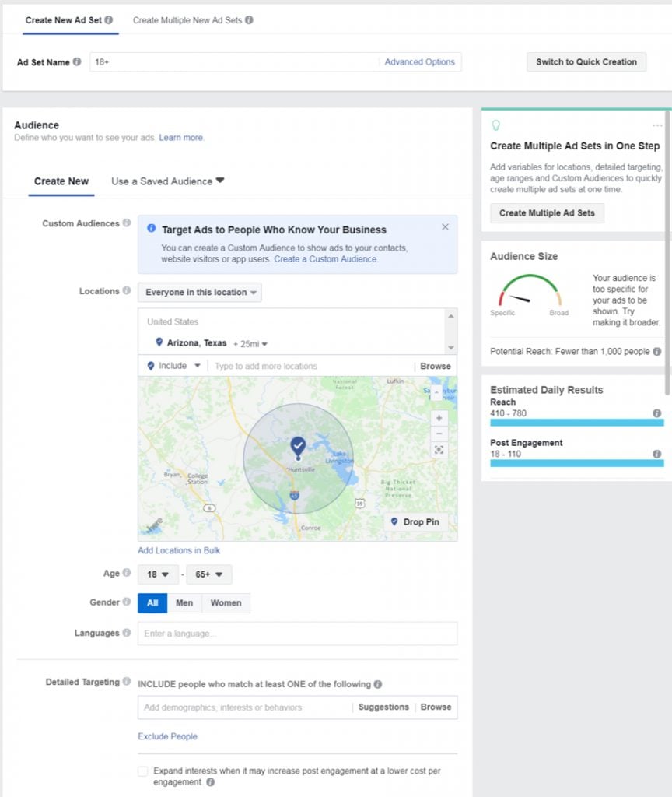Enable the Expand interests checkbox

143,771
